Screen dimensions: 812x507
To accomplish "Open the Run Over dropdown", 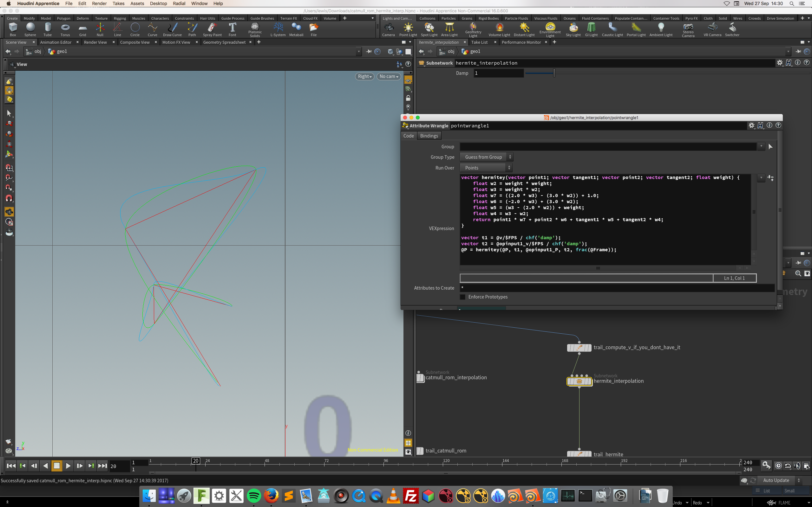I will pyautogui.click(x=486, y=168).
